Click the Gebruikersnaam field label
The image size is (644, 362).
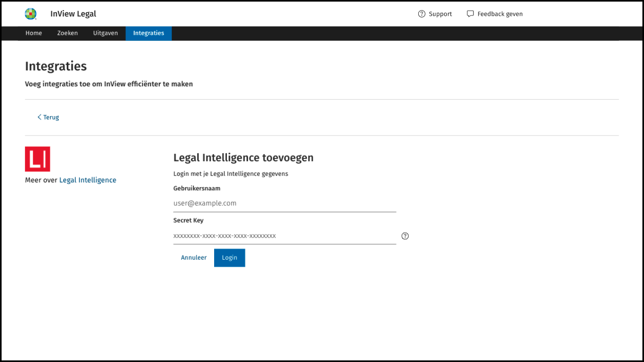pyautogui.click(x=197, y=188)
